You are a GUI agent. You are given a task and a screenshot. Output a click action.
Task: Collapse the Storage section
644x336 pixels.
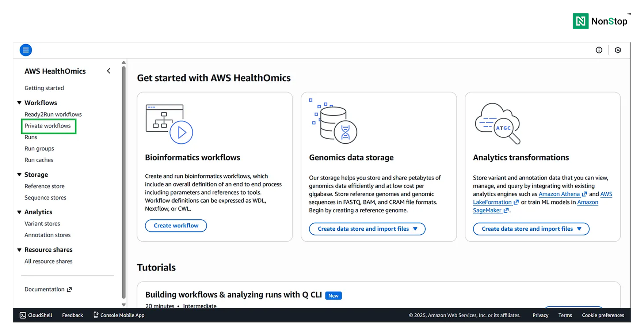point(19,175)
